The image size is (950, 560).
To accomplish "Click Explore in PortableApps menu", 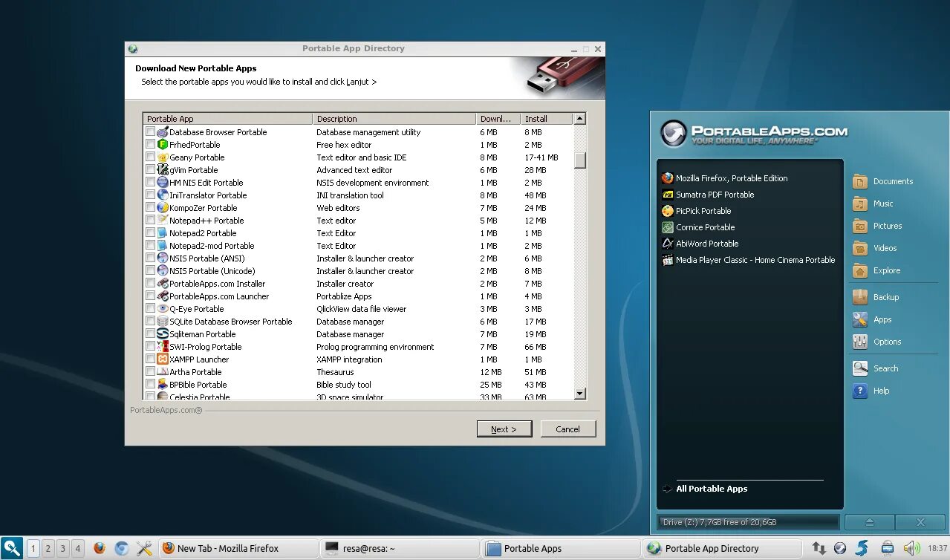I will point(876,270).
